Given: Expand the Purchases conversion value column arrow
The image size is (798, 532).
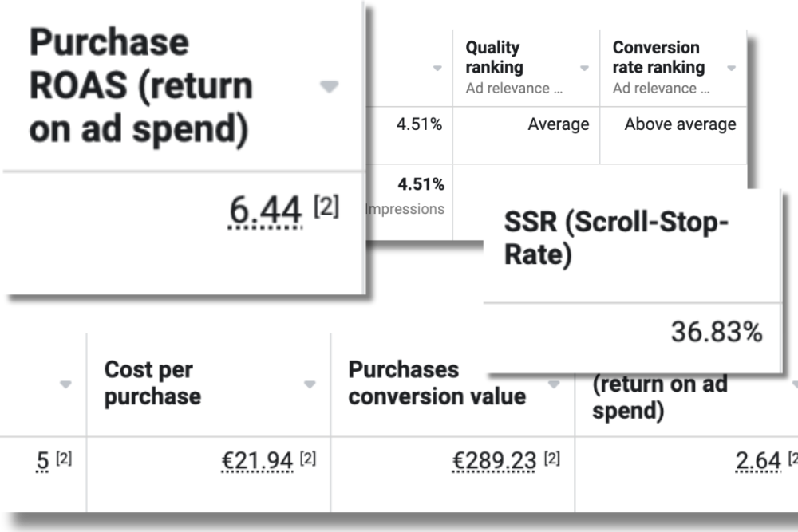Looking at the screenshot, I should click(x=554, y=384).
